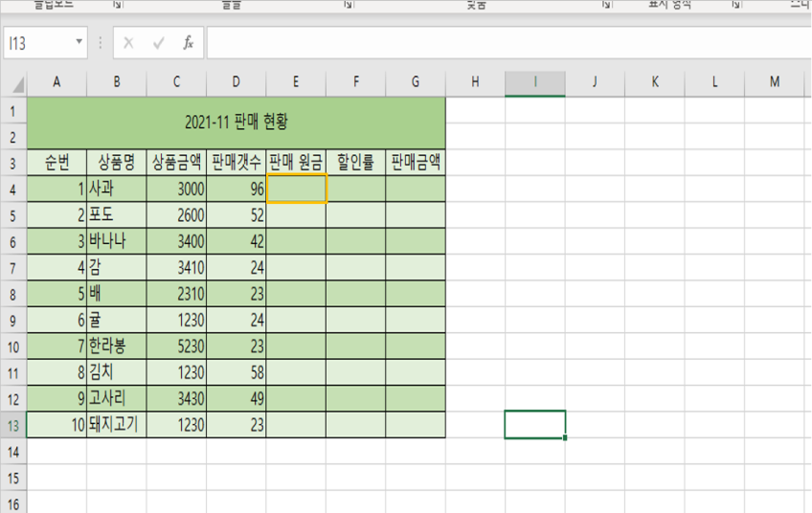Image resolution: width=812 pixels, height=513 pixels.
Task: Click the quantity cell showing 42
Action: (x=237, y=241)
